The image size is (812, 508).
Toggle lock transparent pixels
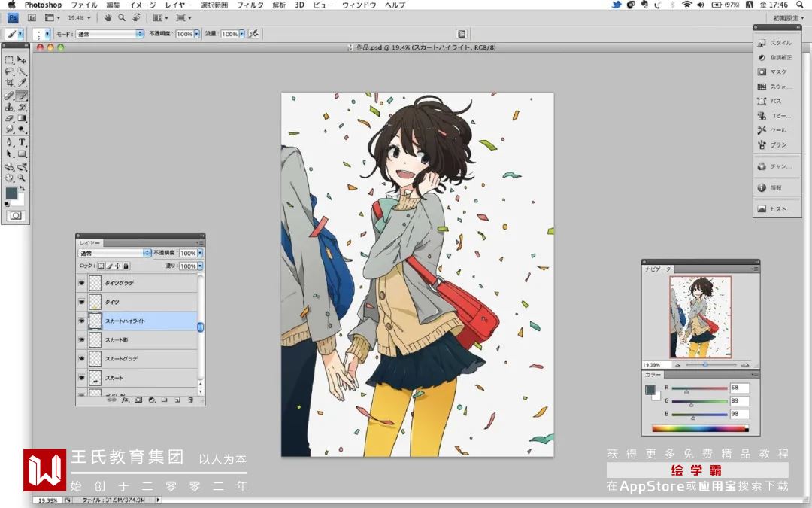101,266
